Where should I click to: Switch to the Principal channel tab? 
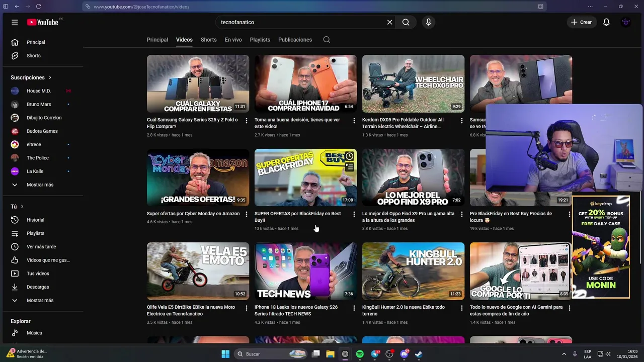tap(157, 40)
